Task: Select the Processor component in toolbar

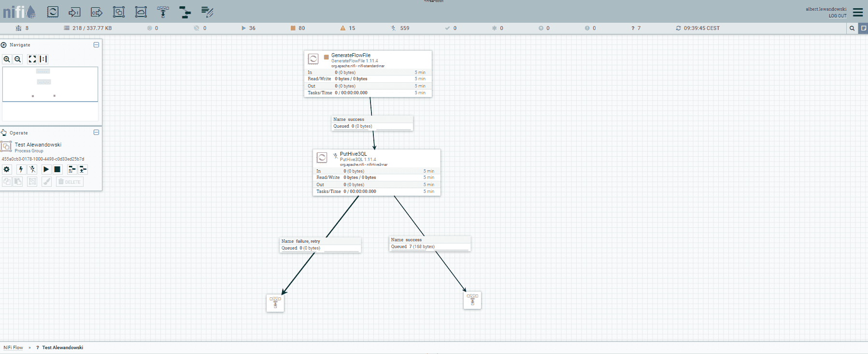Action: pos(53,12)
